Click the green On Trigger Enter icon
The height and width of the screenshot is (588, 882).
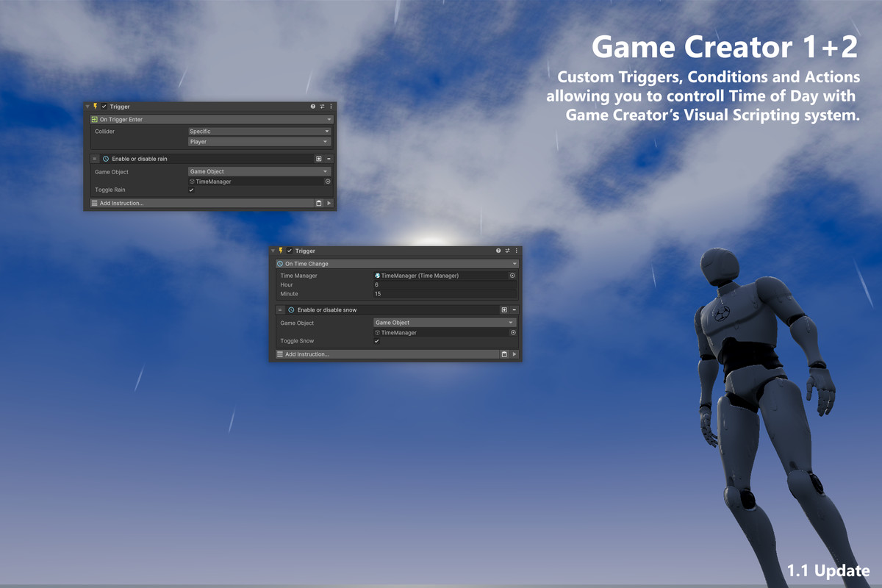[x=95, y=119]
